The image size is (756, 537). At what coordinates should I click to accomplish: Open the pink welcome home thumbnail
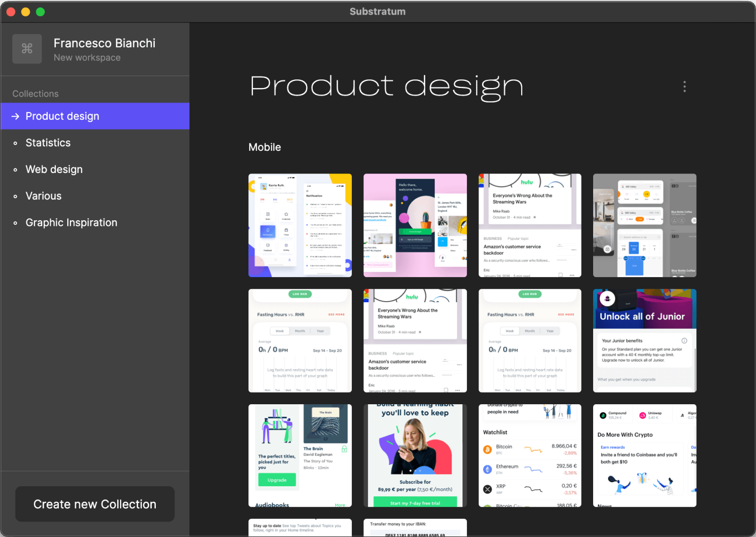[415, 225]
